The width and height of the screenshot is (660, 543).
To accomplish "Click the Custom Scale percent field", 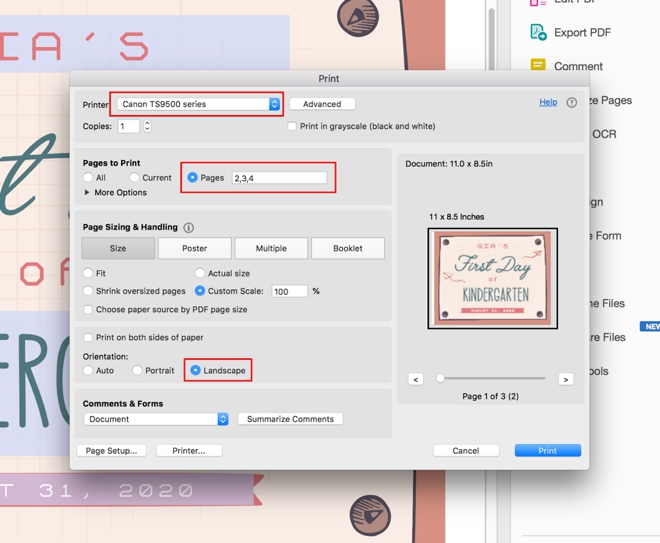I will (289, 291).
